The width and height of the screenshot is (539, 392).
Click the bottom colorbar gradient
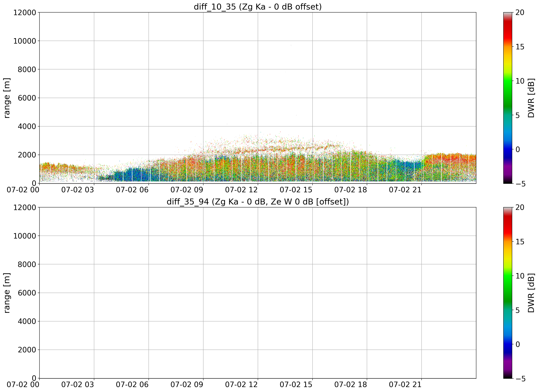[x=508, y=293]
